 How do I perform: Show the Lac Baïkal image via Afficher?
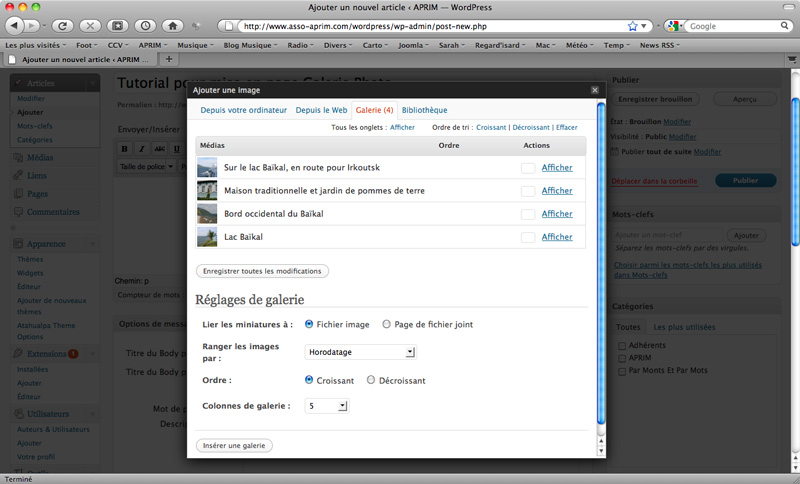point(557,237)
